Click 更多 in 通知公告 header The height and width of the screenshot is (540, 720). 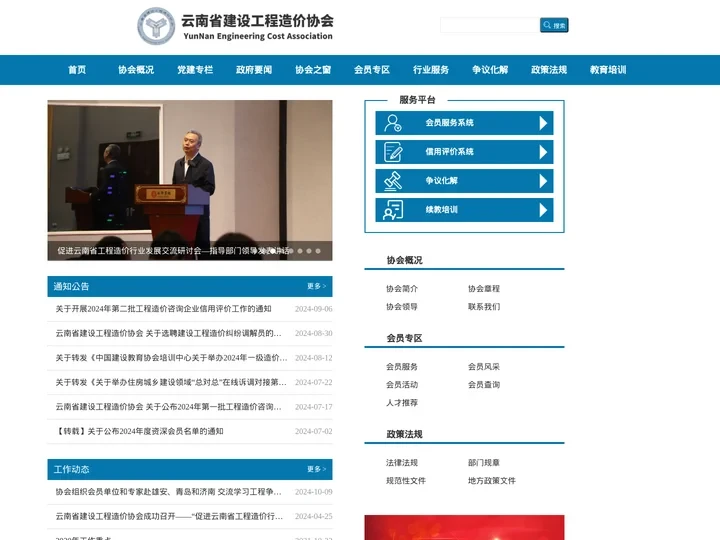tap(316, 286)
